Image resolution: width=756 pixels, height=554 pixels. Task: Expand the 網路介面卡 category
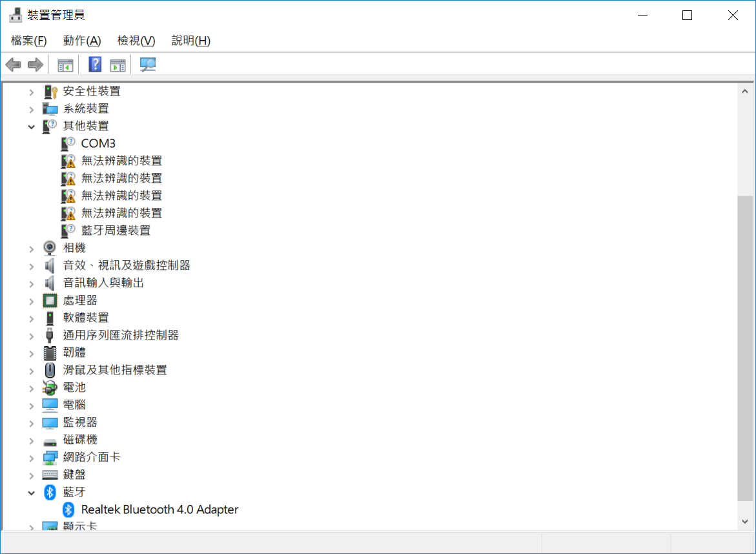(x=31, y=457)
